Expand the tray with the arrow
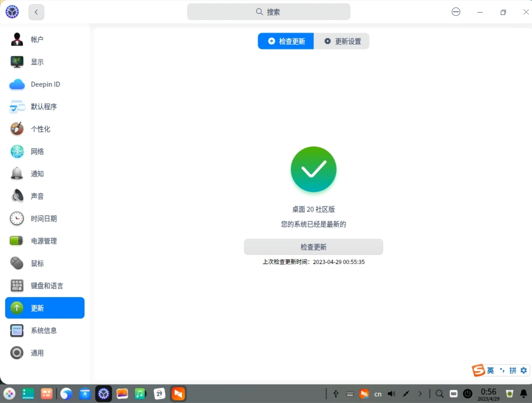 click(420, 394)
